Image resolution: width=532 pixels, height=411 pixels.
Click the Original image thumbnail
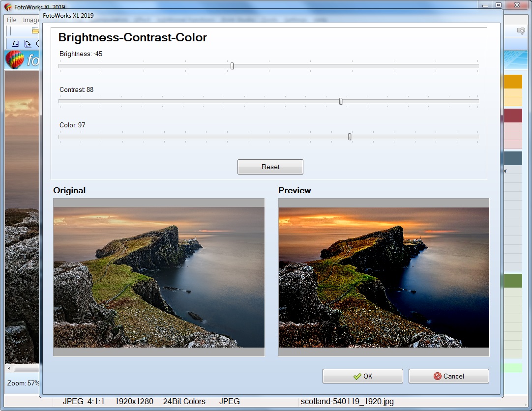pyautogui.click(x=158, y=277)
